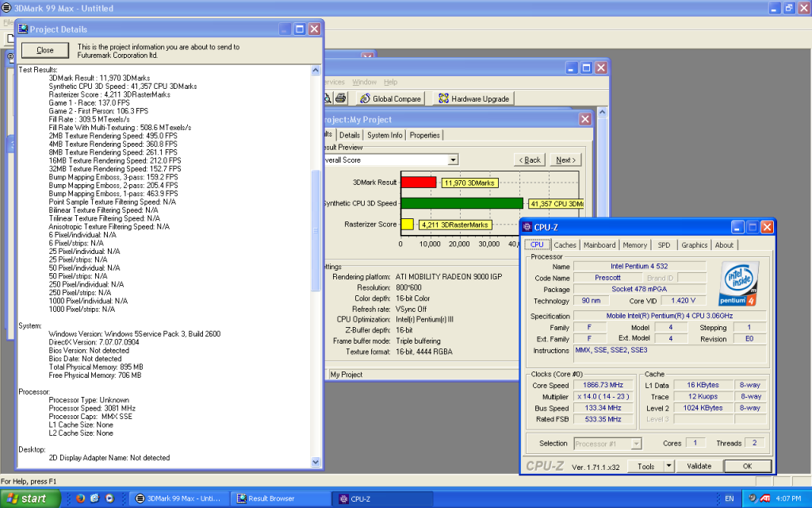This screenshot has height=508, width=812.
Task: Open Firefox from the quick launch bar
Action: tap(80, 498)
